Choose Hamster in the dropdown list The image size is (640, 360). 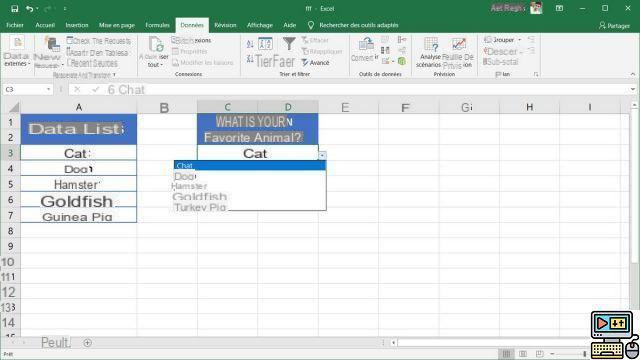[x=250, y=186]
